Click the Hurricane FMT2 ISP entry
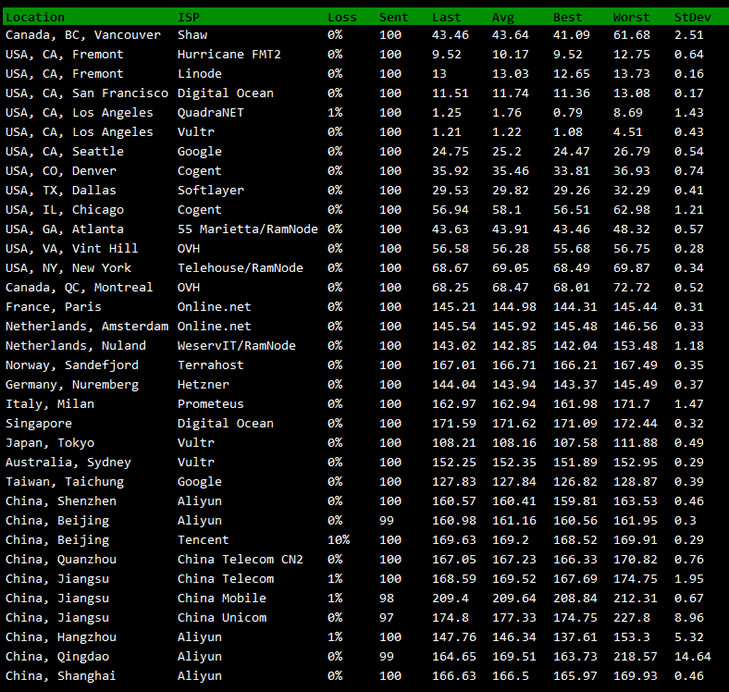This screenshot has width=729, height=692. coord(229,54)
